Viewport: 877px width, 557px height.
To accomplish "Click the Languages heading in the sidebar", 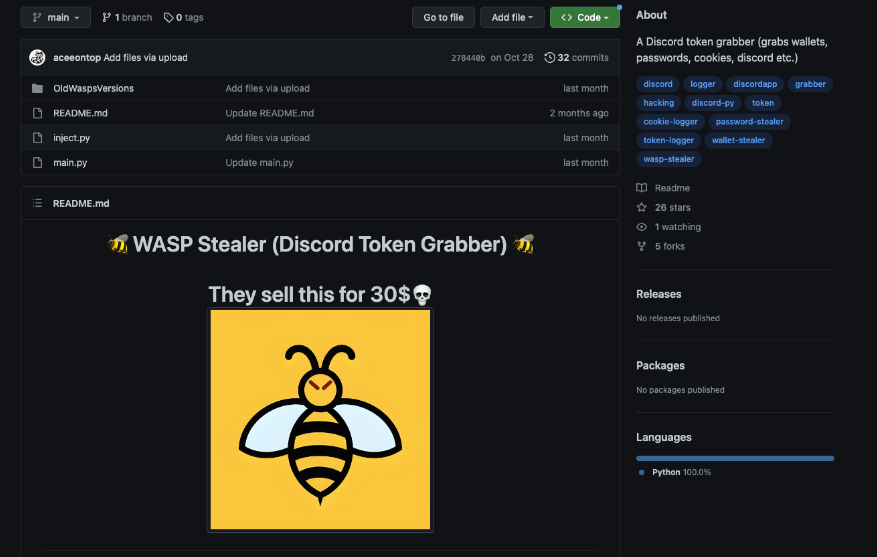I will (663, 437).
